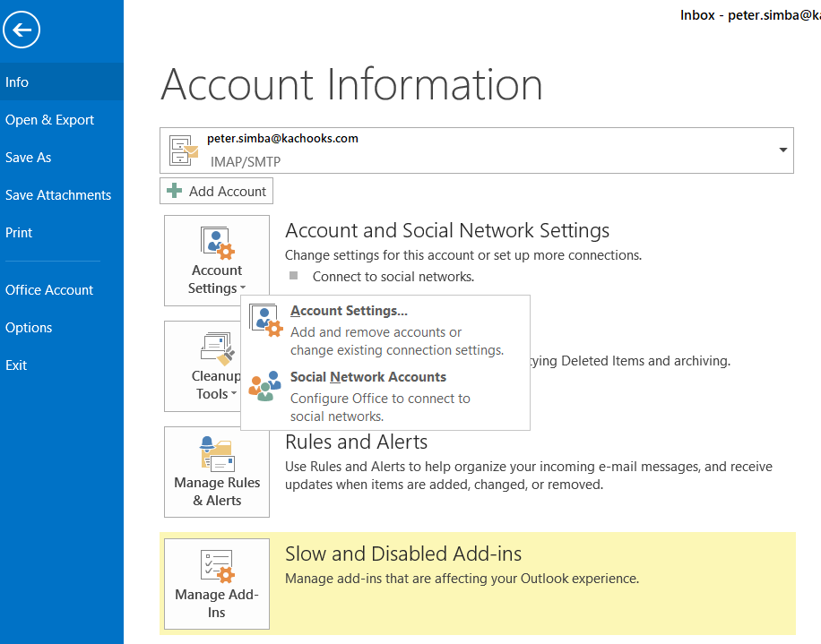Toggle the Account Settings dropdown button
The height and width of the screenshot is (644, 821).
click(x=217, y=261)
